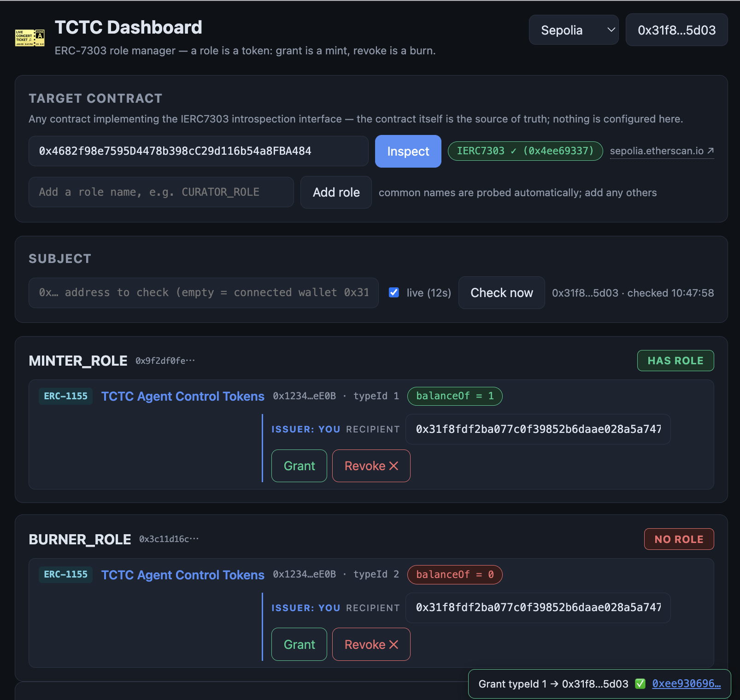
Task: Click the 'balanceOf = 0' badge
Action: click(455, 574)
